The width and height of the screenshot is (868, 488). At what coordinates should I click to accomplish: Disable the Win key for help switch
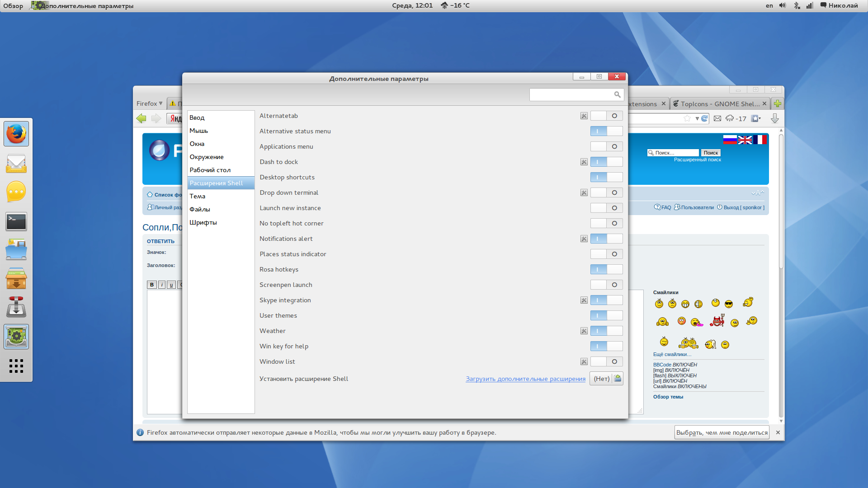click(x=606, y=346)
